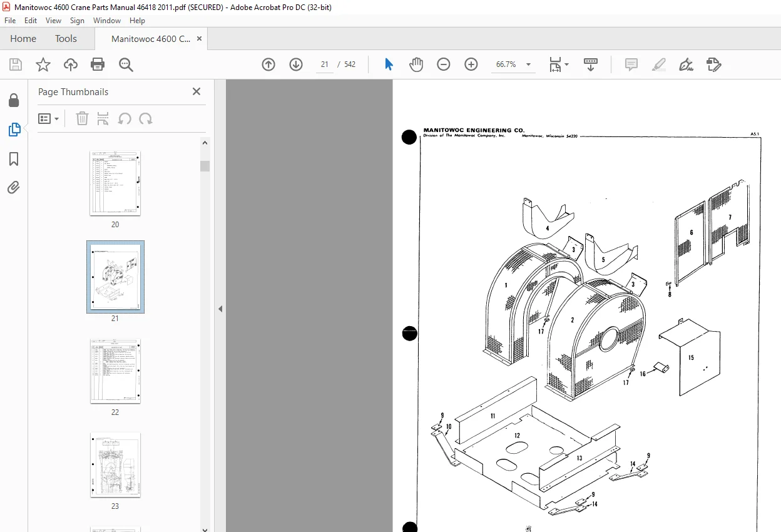Select the Highlight text pen tool

pyautogui.click(x=659, y=64)
